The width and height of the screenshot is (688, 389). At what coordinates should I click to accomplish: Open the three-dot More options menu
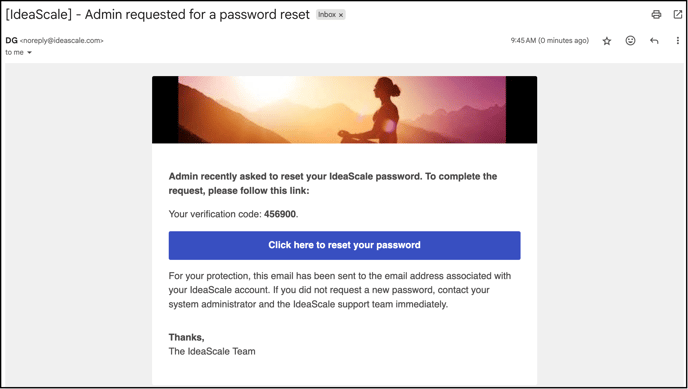(x=677, y=41)
